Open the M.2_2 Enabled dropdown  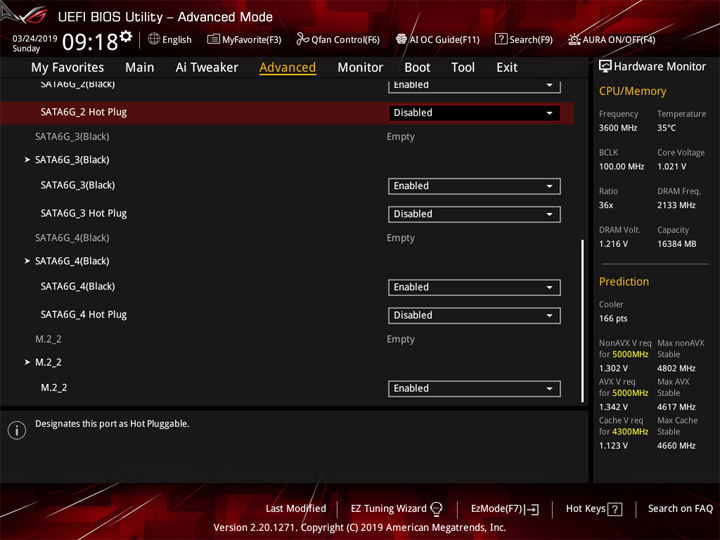[474, 388]
